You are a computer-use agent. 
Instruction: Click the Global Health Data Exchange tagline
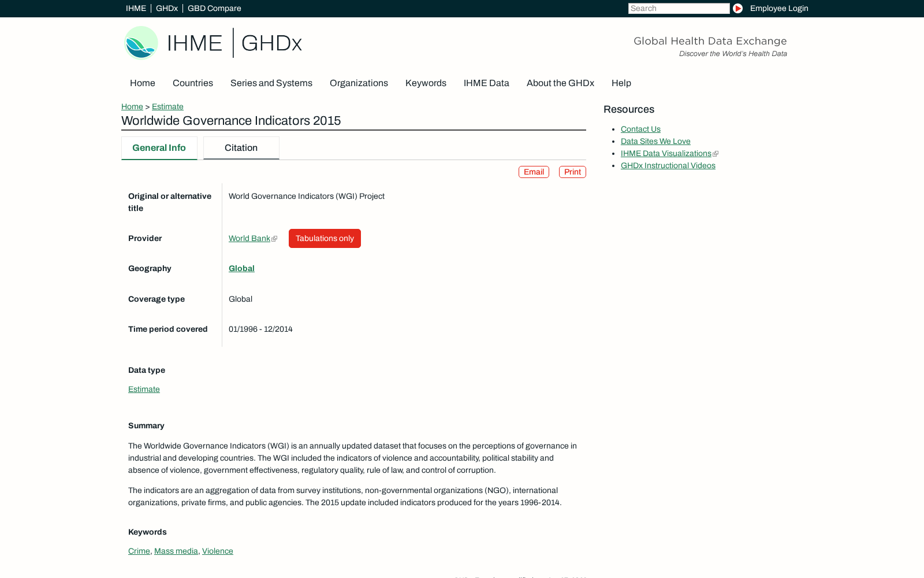coord(710,41)
